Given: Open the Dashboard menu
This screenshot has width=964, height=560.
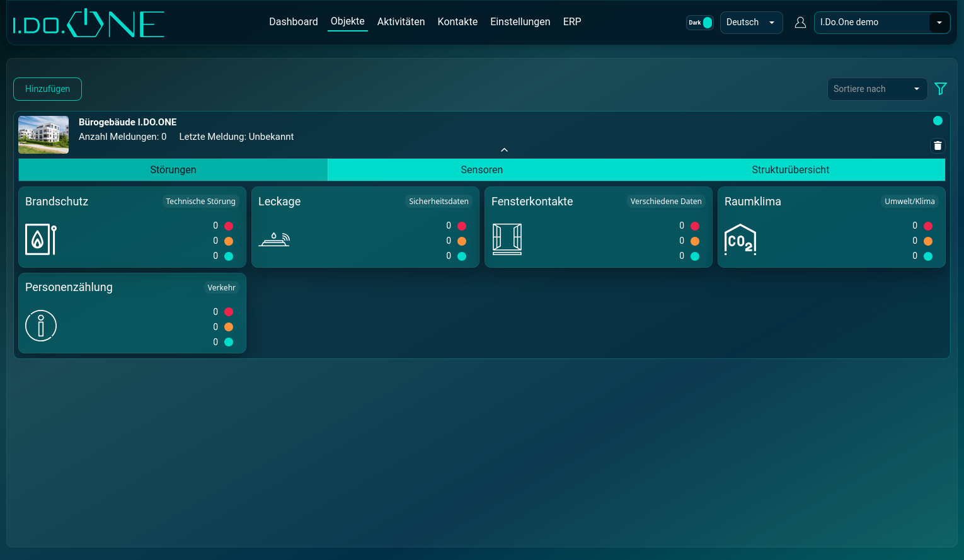Looking at the screenshot, I should pos(294,21).
